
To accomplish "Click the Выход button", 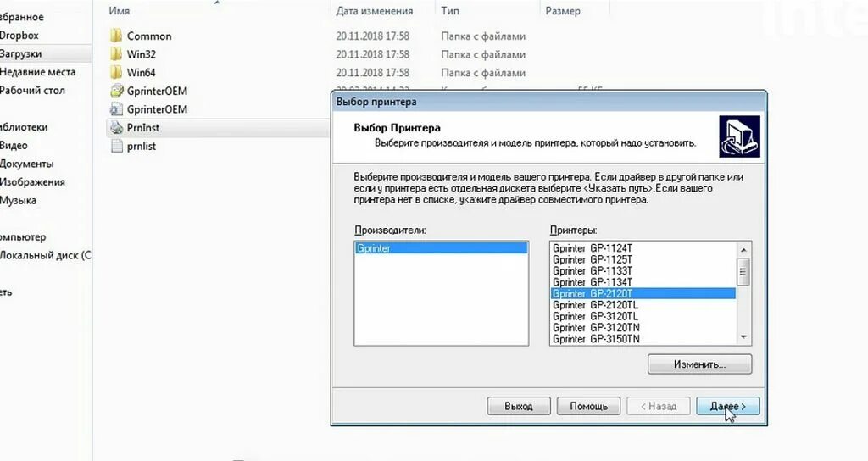I will click(519, 406).
